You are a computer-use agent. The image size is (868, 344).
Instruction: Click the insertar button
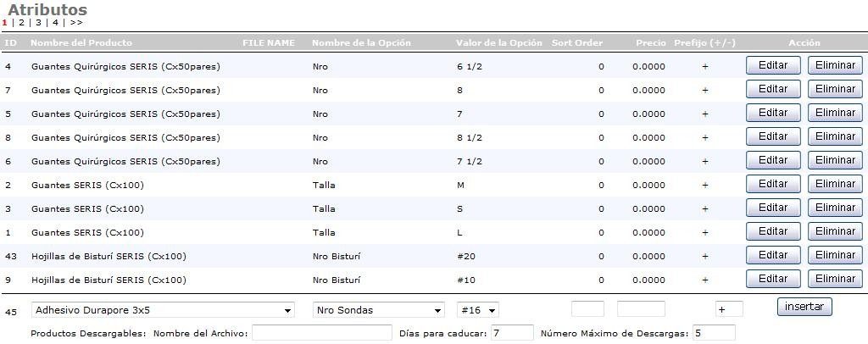(x=804, y=307)
